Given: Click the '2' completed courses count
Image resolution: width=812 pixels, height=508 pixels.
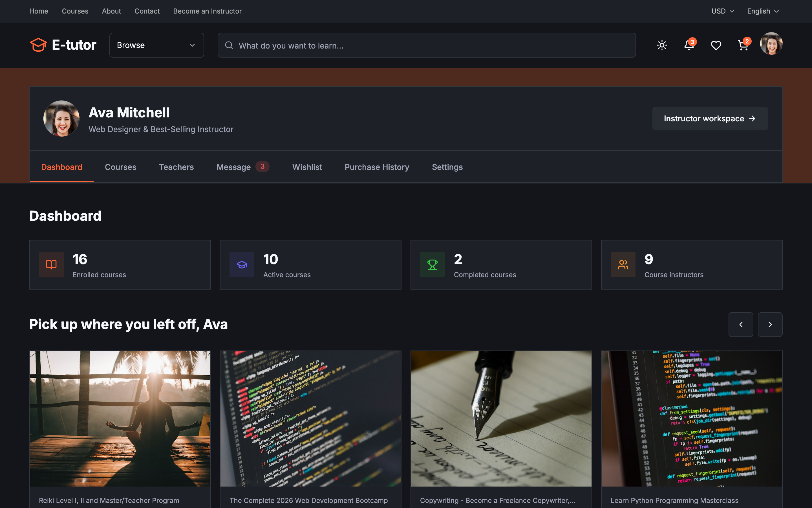Looking at the screenshot, I should pos(458,259).
